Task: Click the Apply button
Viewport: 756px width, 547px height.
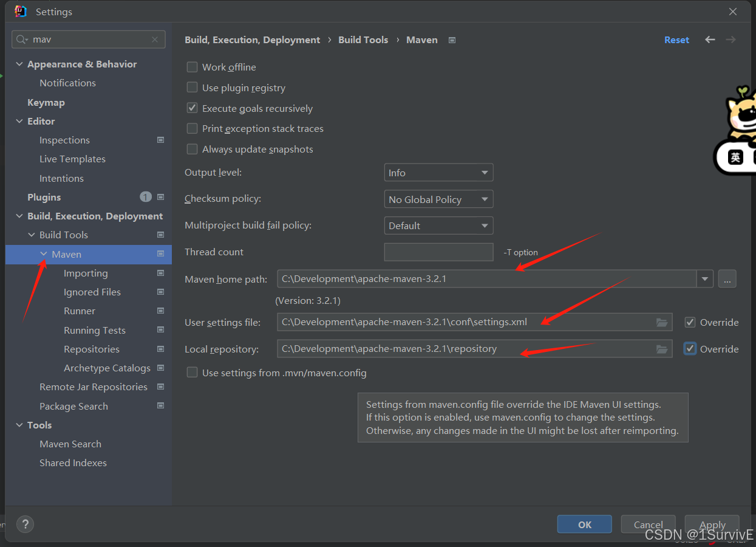Action: point(712,525)
